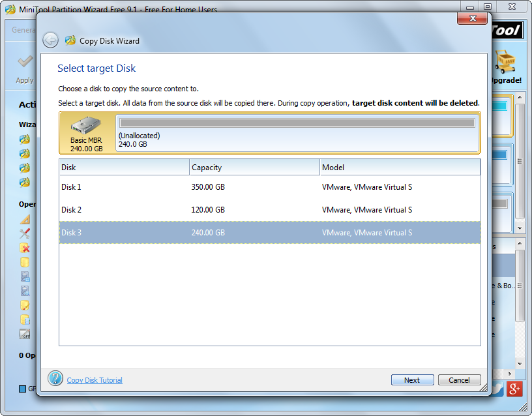The image size is (532, 416).
Task: Click the crossed tools rebuild MBR icon
Action: [25, 233]
